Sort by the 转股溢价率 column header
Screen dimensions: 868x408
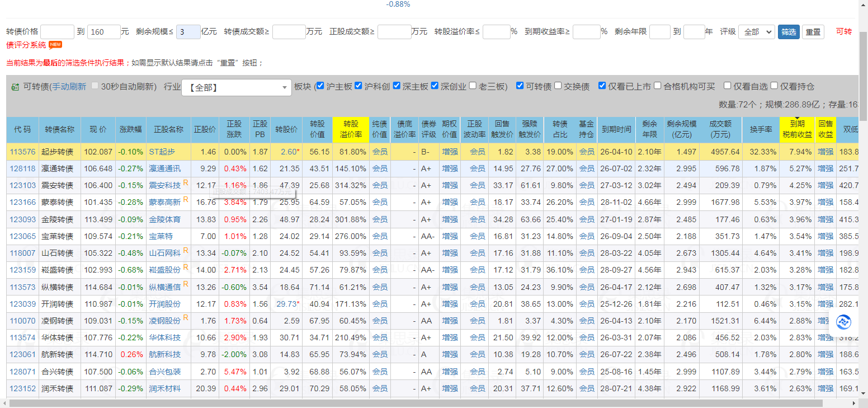(x=350, y=129)
